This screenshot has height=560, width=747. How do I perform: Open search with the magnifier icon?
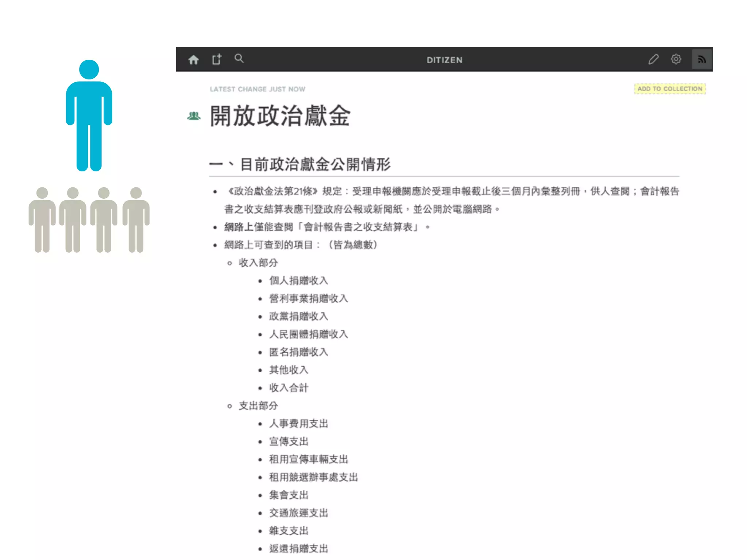point(239,59)
